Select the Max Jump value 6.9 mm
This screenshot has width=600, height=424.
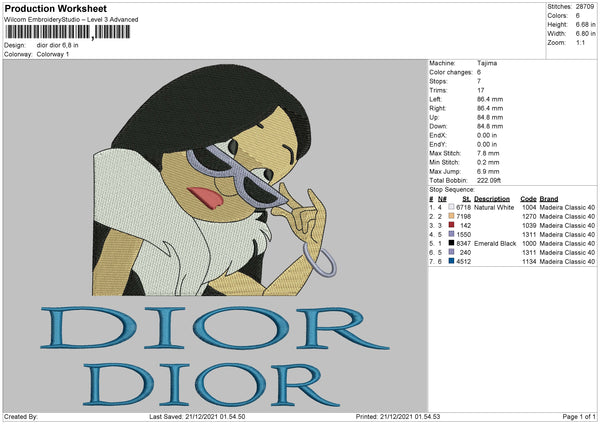488,171
